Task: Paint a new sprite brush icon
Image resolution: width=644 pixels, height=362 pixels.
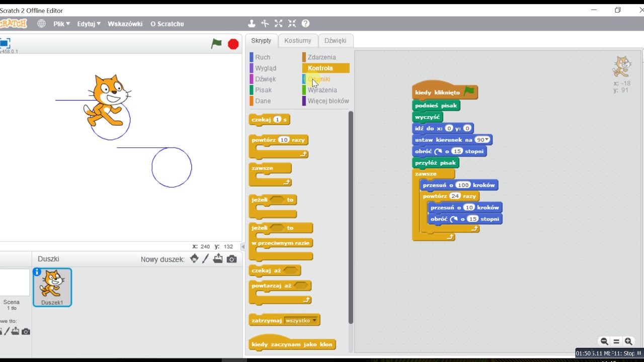Action: (x=206, y=259)
